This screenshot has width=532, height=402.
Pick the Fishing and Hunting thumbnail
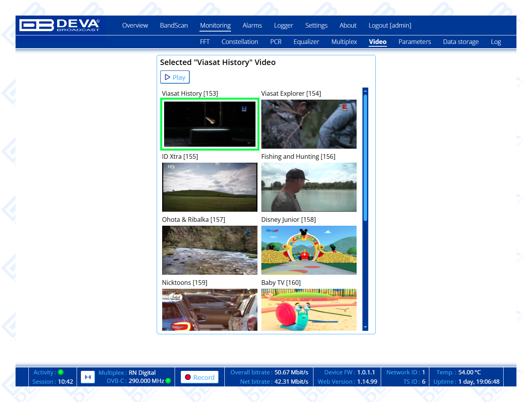click(x=309, y=187)
